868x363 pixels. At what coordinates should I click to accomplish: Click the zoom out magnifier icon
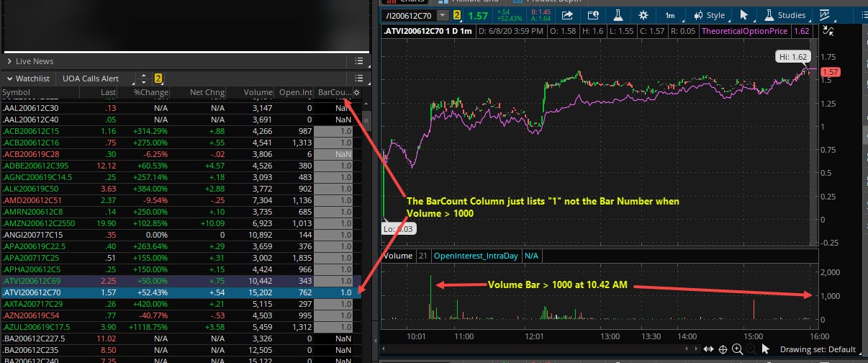pyautogui.click(x=752, y=349)
